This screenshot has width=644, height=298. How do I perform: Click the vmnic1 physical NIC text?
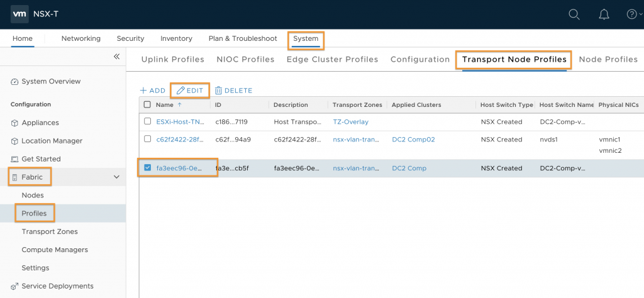point(609,140)
